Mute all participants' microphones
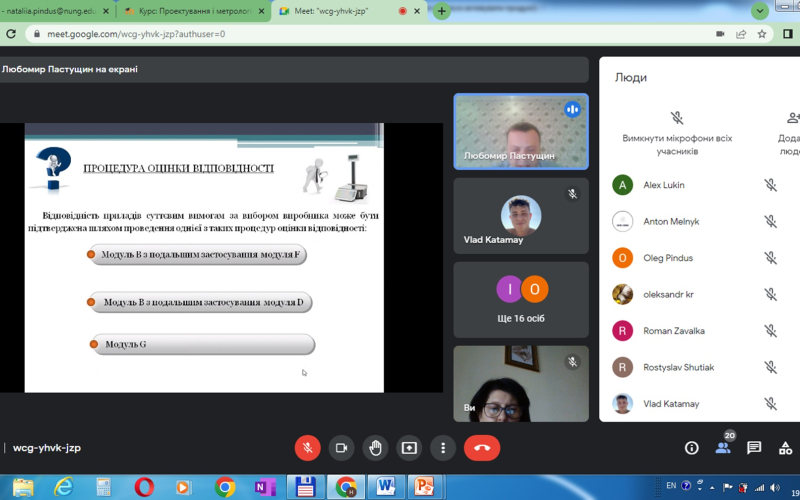The image size is (800, 500). (x=677, y=119)
